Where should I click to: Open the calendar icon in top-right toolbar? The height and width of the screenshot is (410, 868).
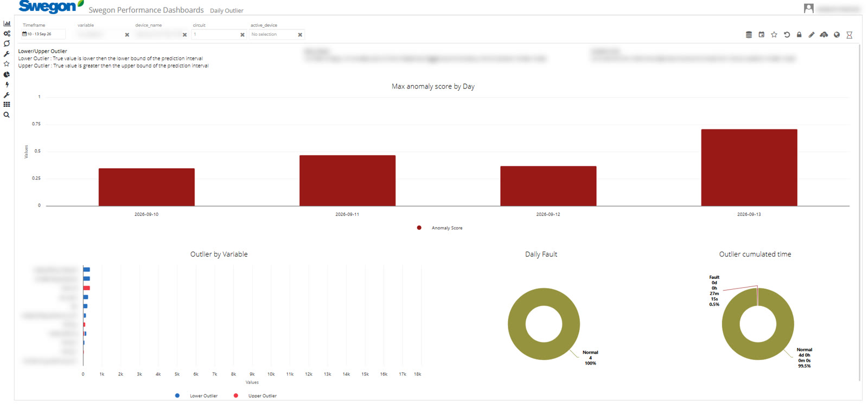(761, 35)
